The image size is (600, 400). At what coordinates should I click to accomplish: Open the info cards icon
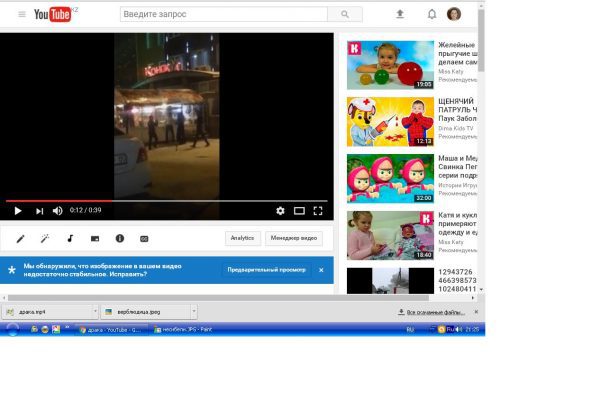pos(120,239)
